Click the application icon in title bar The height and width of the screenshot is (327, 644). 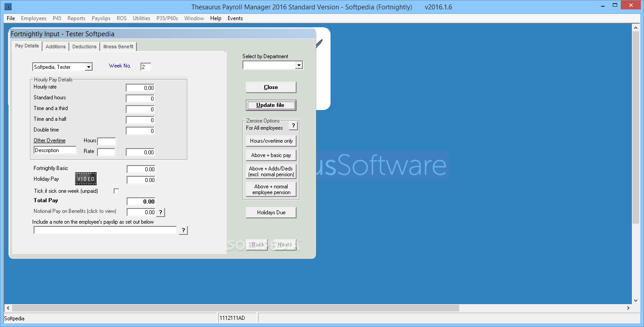pyautogui.click(x=8, y=7)
